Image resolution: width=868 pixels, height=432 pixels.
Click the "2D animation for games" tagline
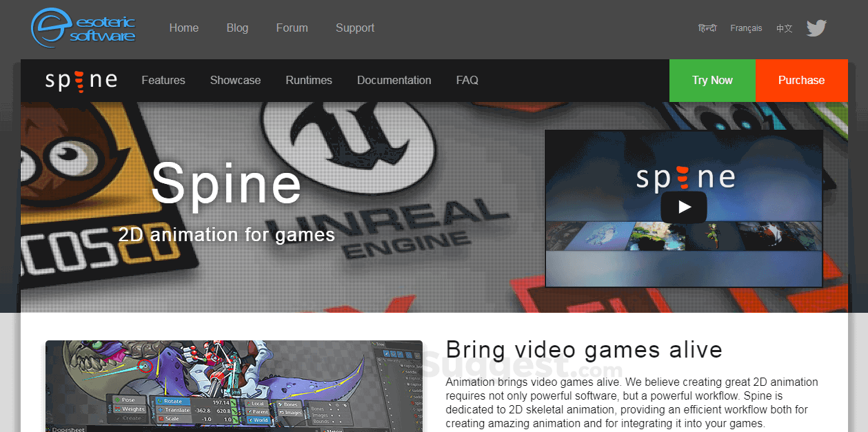(x=227, y=235)
